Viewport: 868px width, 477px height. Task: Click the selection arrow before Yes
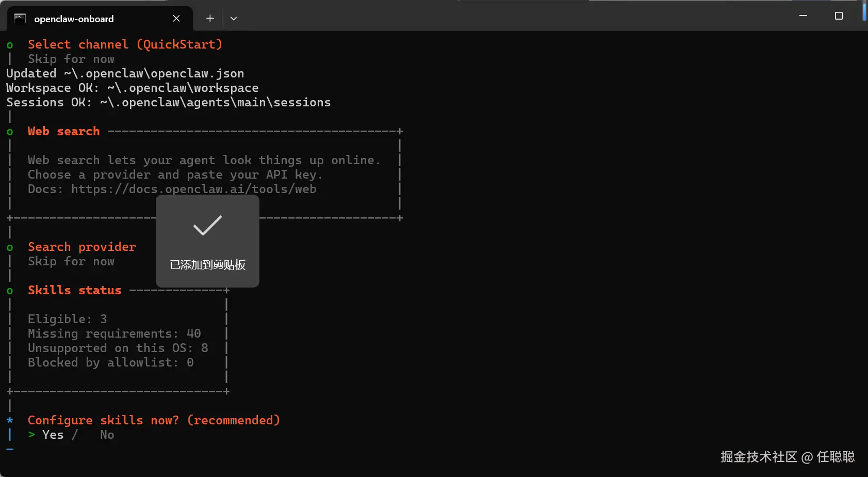31,435
